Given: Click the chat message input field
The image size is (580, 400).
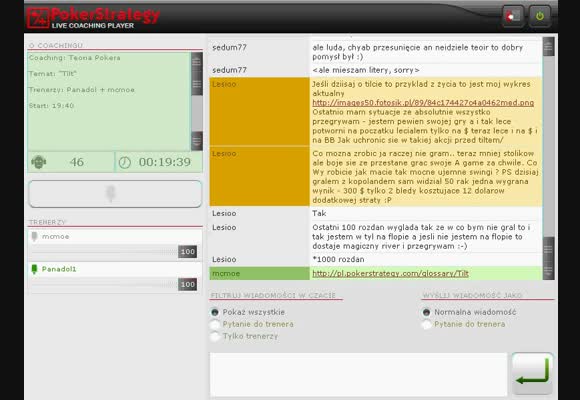Looking at the screenshot, I should coord(358,374).
